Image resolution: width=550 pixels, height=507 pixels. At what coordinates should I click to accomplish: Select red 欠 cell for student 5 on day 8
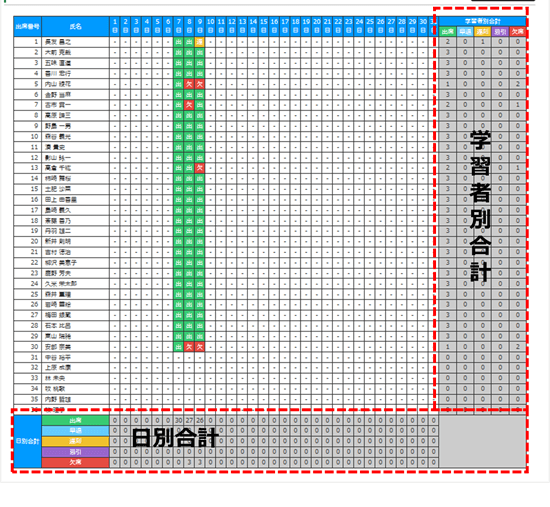(x=189, y=84)
